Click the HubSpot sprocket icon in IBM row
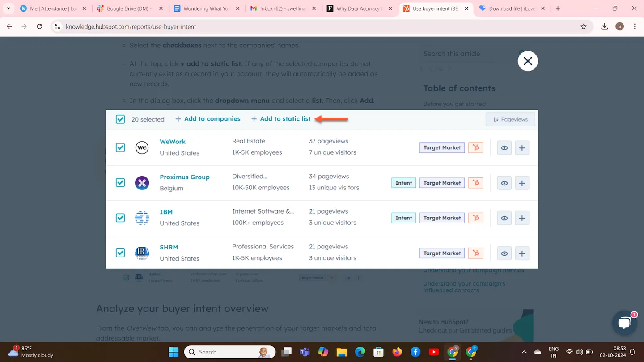Image resolution: width=644 pixels, height=362 pixels. click(x=476, y=218)
